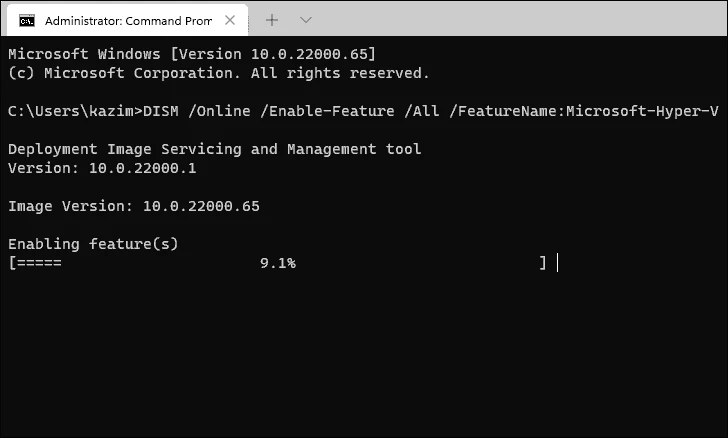Close the Administrator: Command Prompt tab
The height and width of the screenshot is (438, 728).
click(230, 19)
